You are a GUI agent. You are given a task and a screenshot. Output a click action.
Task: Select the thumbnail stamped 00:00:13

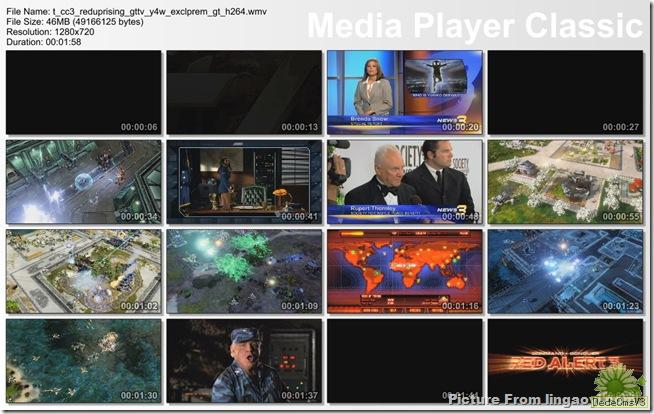tap(244, 92)
